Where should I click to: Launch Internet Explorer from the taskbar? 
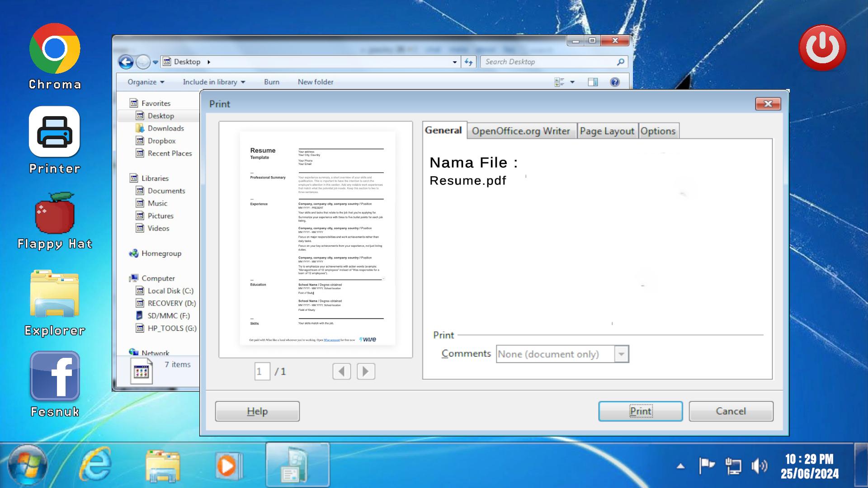pos(95,465)
